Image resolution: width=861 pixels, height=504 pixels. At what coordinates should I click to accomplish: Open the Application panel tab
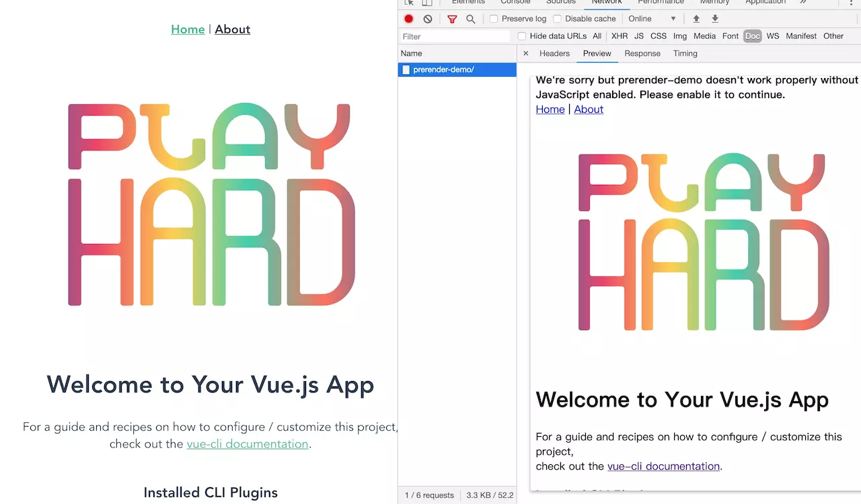[x=765, y=3]
